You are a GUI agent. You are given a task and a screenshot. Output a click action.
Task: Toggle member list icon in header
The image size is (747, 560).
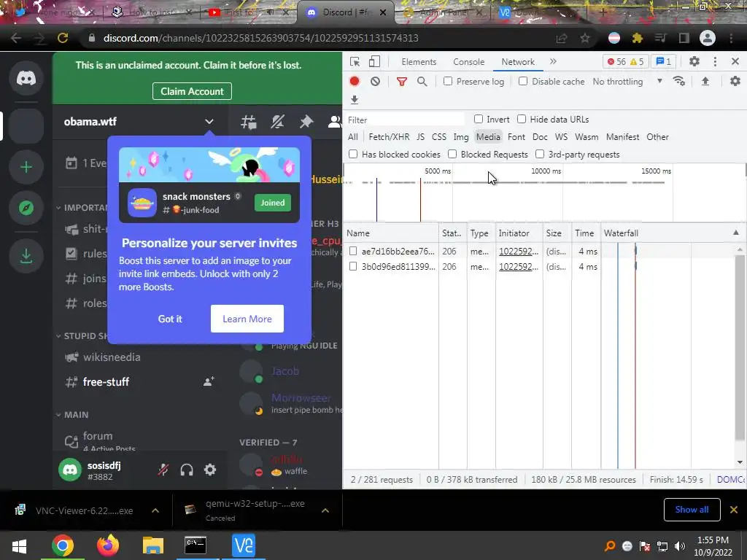click(334, 122)
